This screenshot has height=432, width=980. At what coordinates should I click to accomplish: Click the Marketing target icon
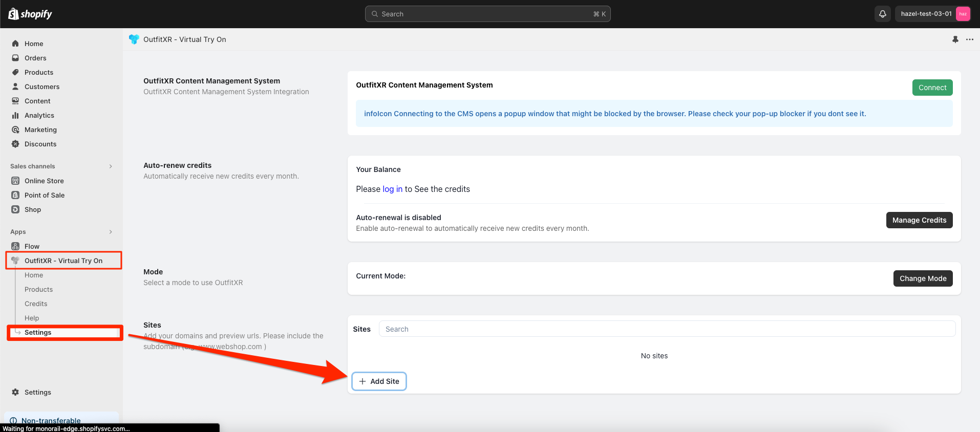tap(15, 129)
